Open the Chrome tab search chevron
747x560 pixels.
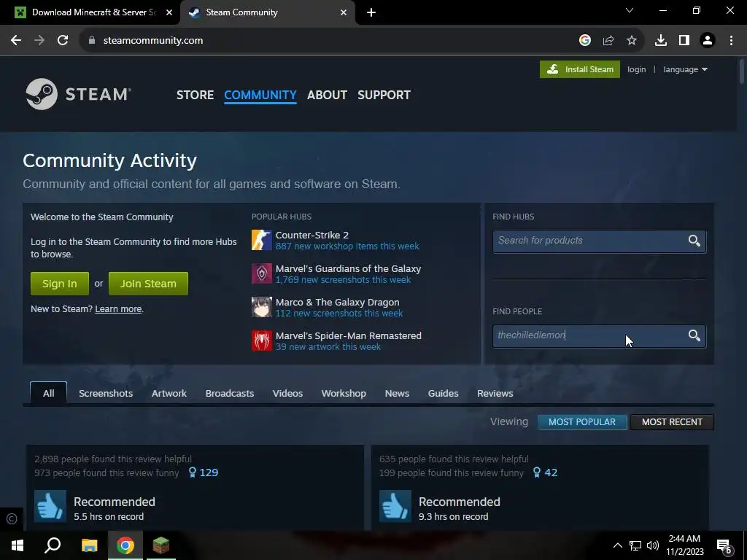pyautogui.click(x=630, y=10)
